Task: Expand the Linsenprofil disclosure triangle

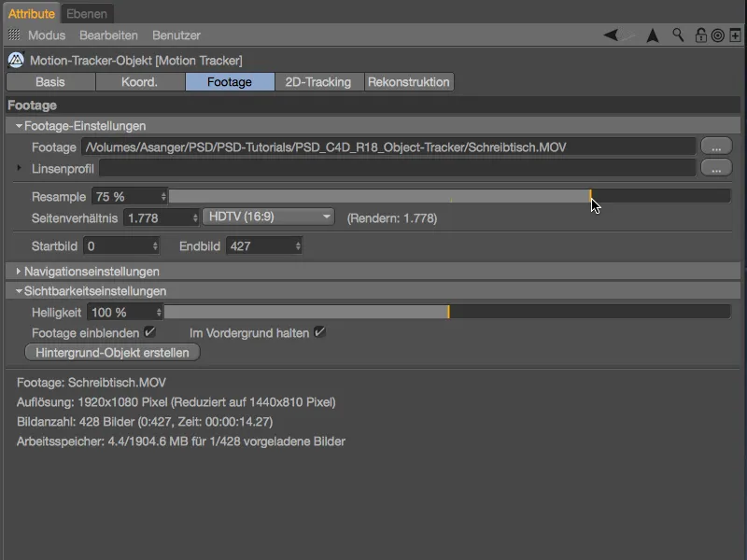Action: point(19,168)
